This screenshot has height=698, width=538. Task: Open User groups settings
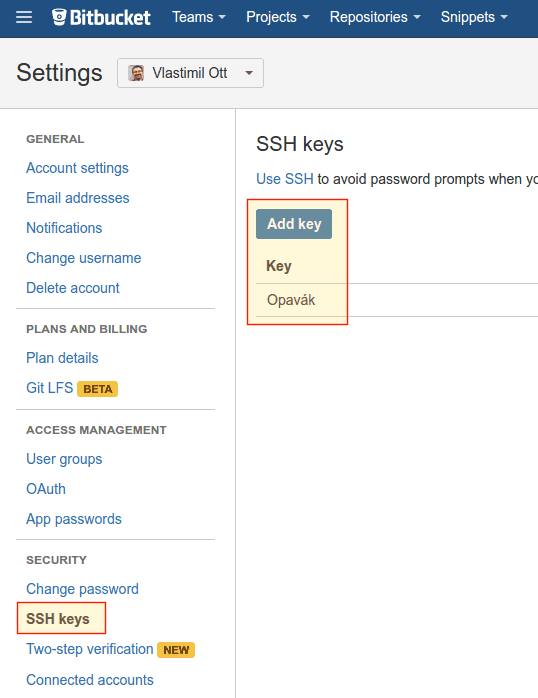pos(64,459)
